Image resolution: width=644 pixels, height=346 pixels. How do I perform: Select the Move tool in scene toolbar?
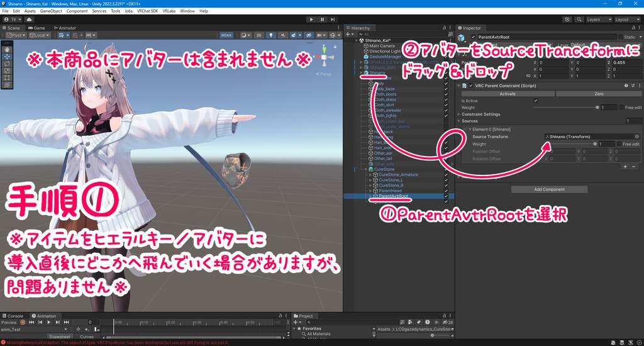coord(7,56)
